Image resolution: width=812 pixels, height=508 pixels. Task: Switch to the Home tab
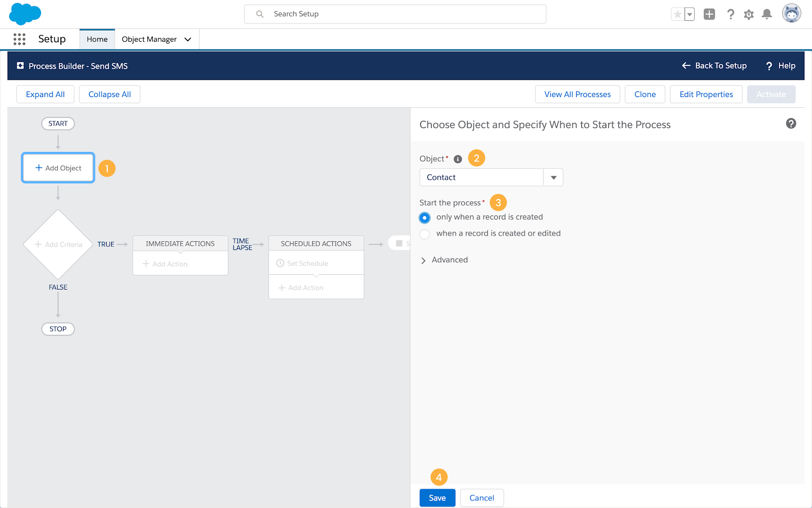[97, 39]
